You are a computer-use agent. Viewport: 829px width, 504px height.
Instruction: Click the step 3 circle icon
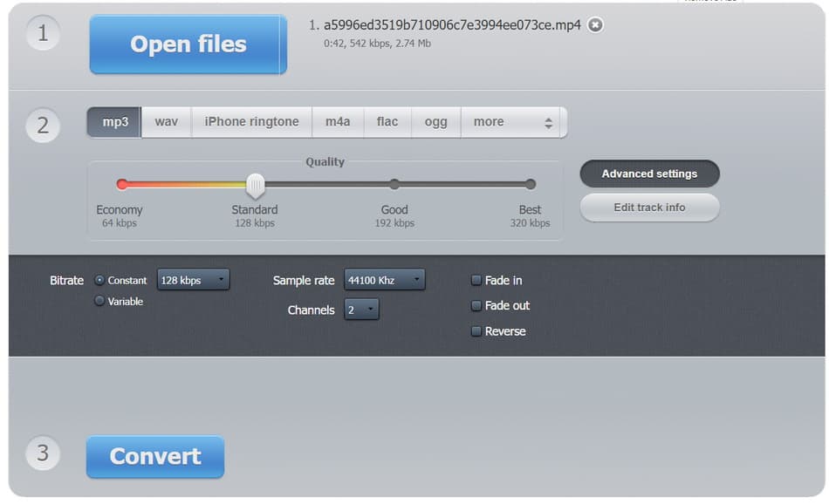tap(42, 453)
